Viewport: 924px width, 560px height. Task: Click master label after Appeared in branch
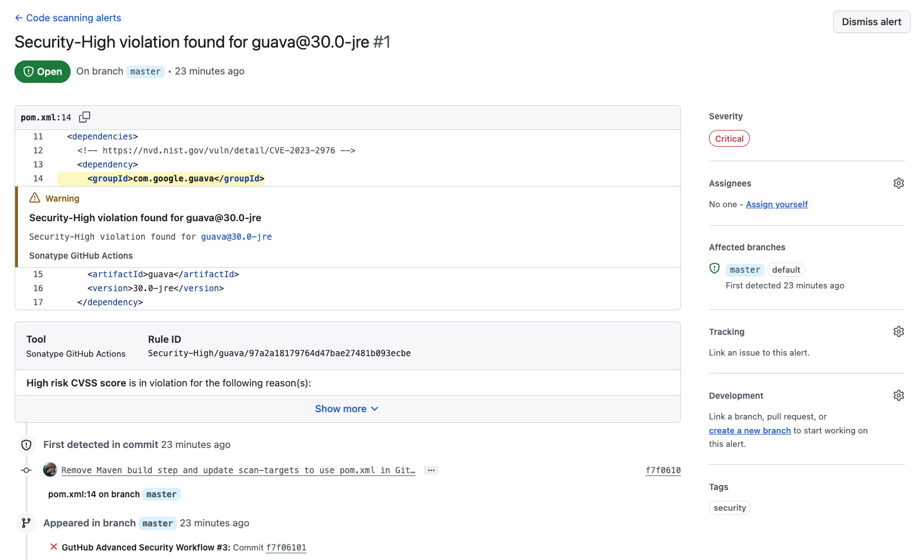tap(157, 524)
